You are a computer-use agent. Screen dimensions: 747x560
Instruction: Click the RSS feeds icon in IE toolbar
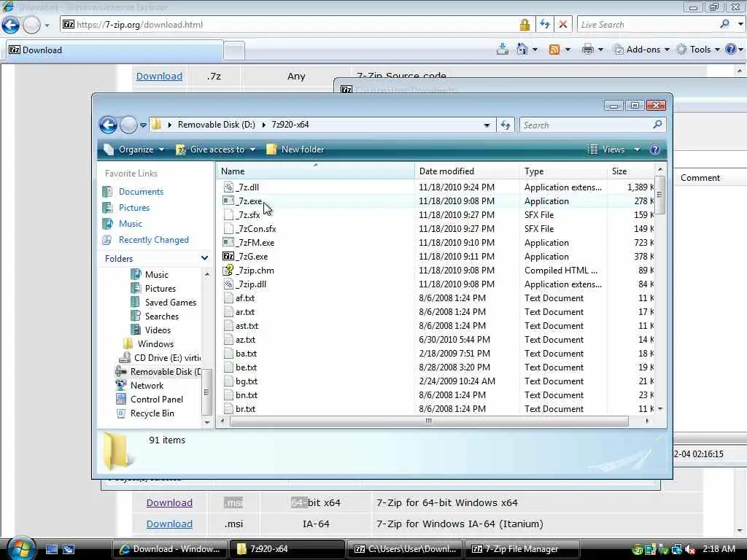click(554, 50)
